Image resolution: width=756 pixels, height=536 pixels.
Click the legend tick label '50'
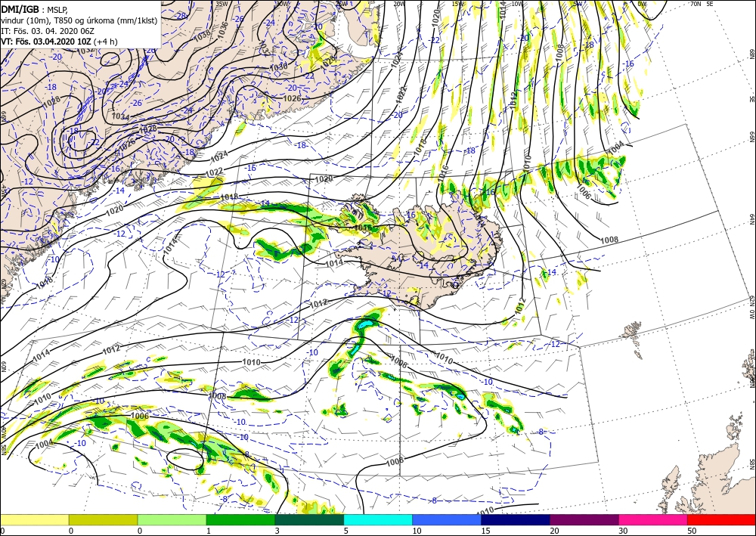pos(691,531)
